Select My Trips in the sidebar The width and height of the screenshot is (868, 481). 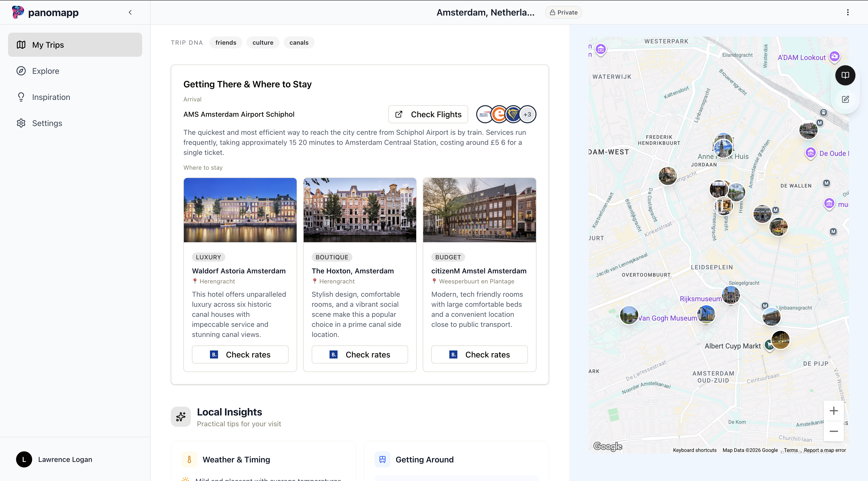pyautogui.click(x=48, y=44)
